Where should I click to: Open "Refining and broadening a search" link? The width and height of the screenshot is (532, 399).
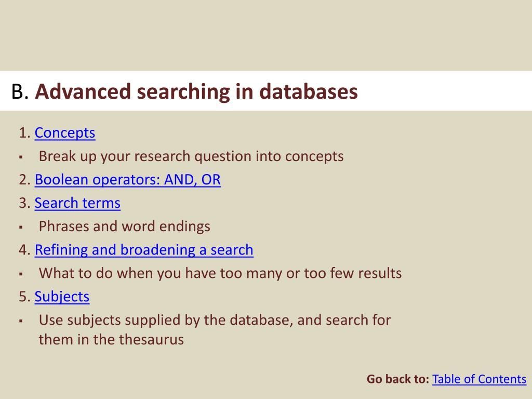(x=144, y=250)
